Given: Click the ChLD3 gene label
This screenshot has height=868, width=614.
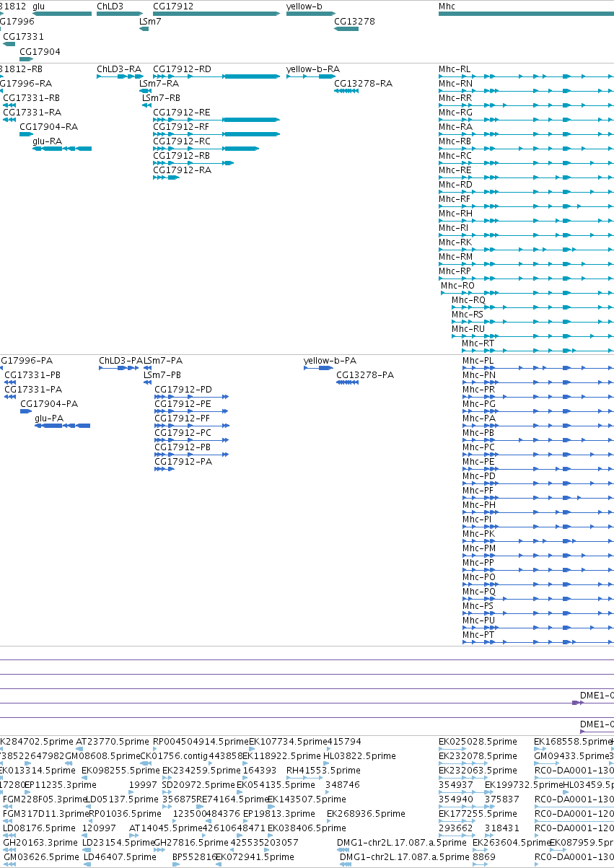Looking at the screenshot, I should [x=110, y=6].
